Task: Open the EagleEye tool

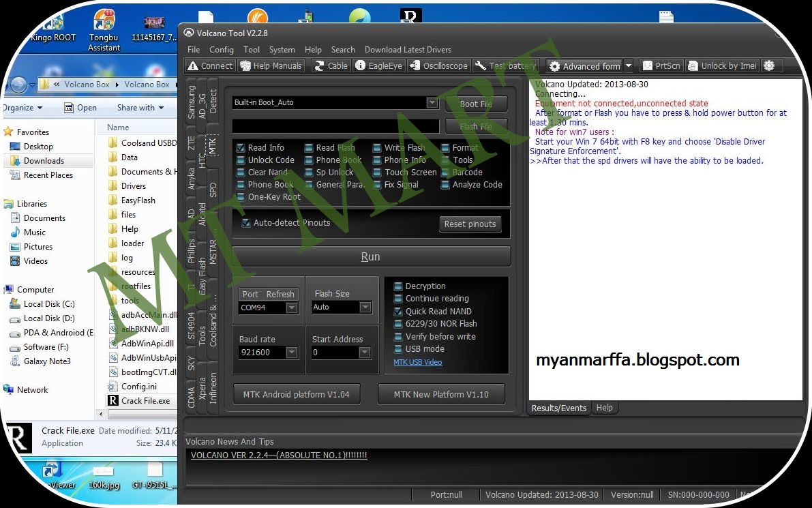Action: pyautogui.click(x=378, y=65)
